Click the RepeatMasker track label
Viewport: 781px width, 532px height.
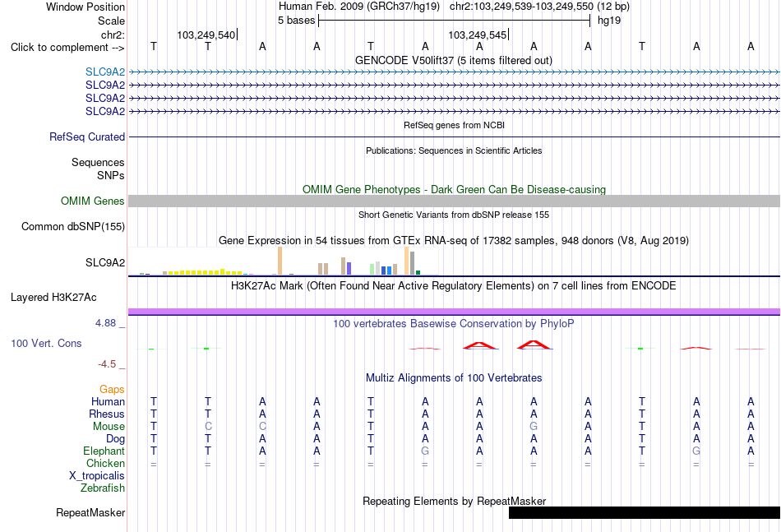(90, 512)
